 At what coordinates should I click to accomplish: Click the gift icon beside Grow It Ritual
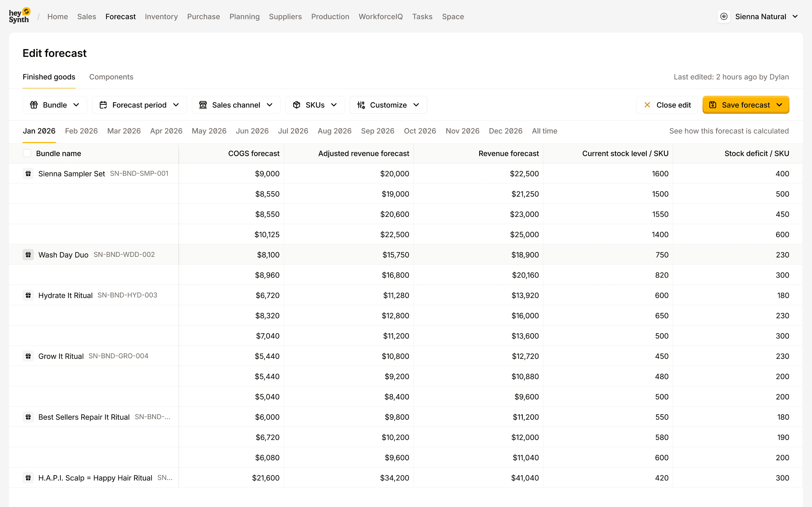(28, 356)
